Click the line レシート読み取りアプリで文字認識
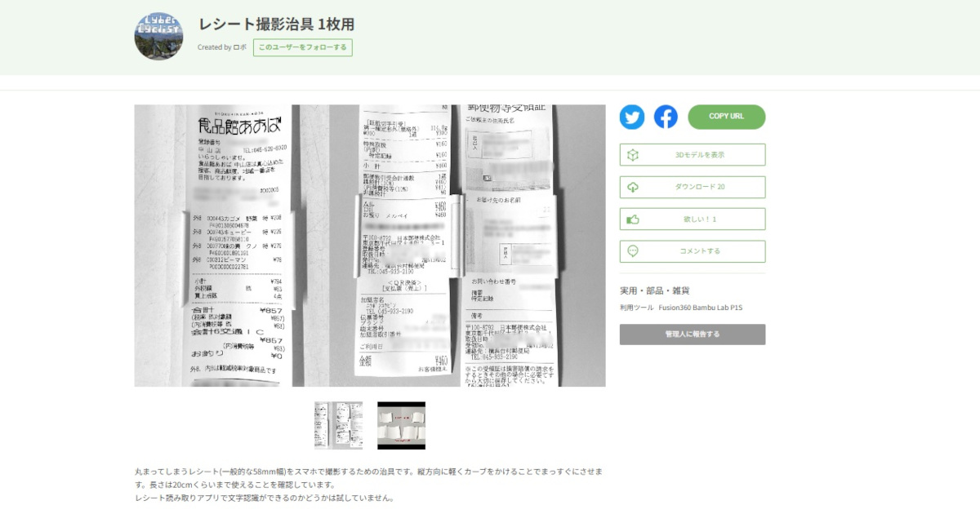The image size is (980, 514). coord(265,498)
